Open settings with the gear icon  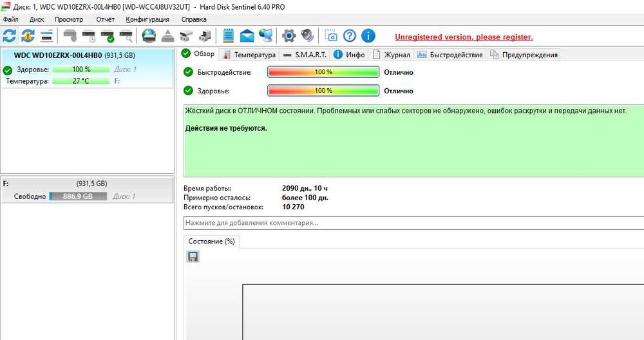[x=289, y=36]
